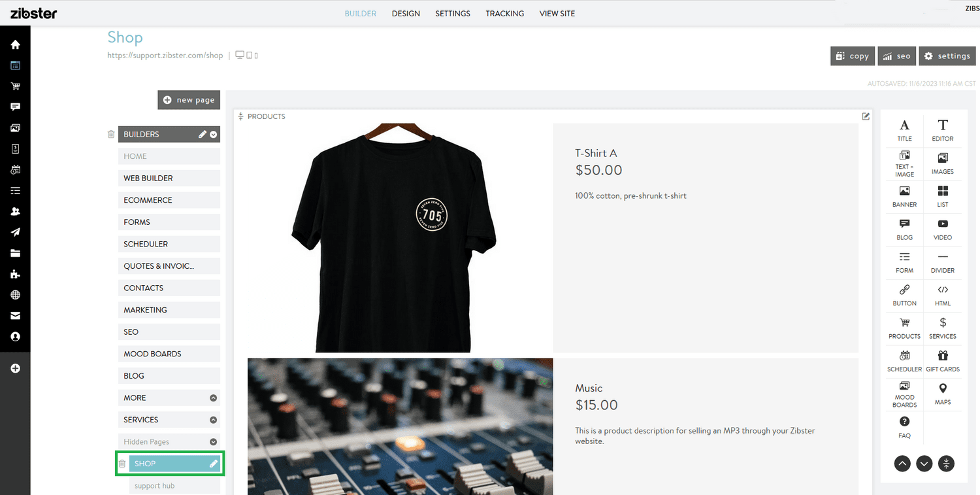Add a Divider block
Image resolution: width=980 pixels, height=495 pixels.
[x=943, y=262]
